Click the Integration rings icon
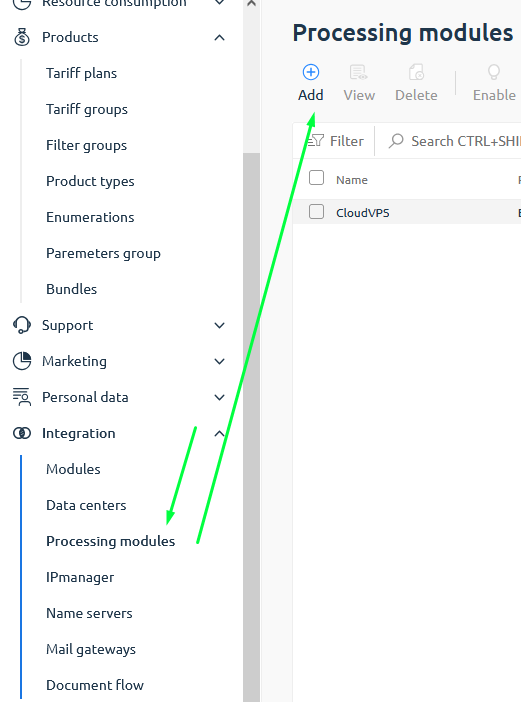521x702 pixels. 21,433
